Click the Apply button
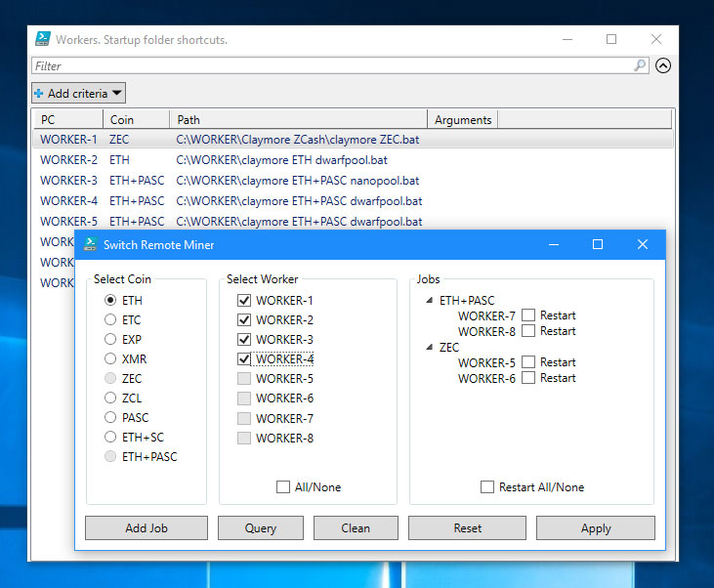Image resolution: width=714 pixels, height=588 pixels. point(595,528)
